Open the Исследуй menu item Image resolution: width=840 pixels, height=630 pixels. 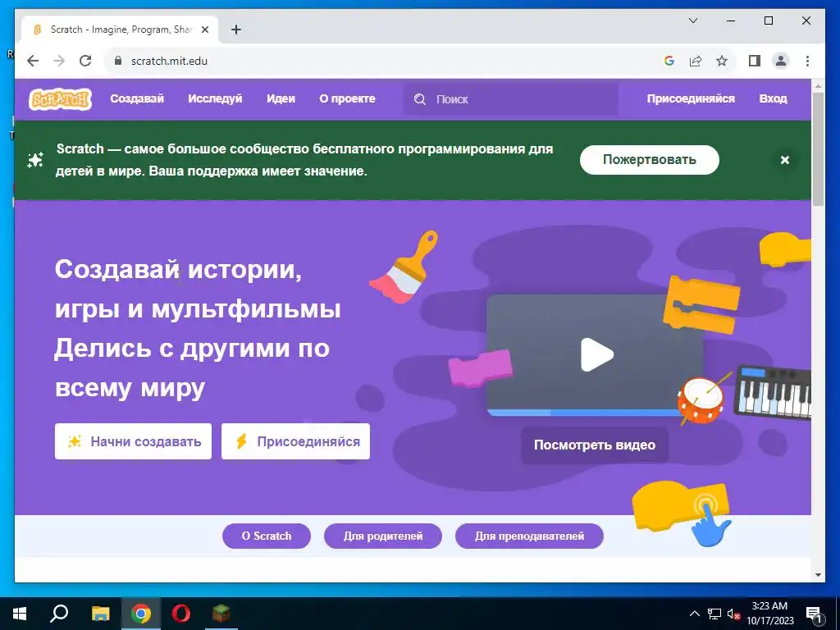(x=215, y=98)
